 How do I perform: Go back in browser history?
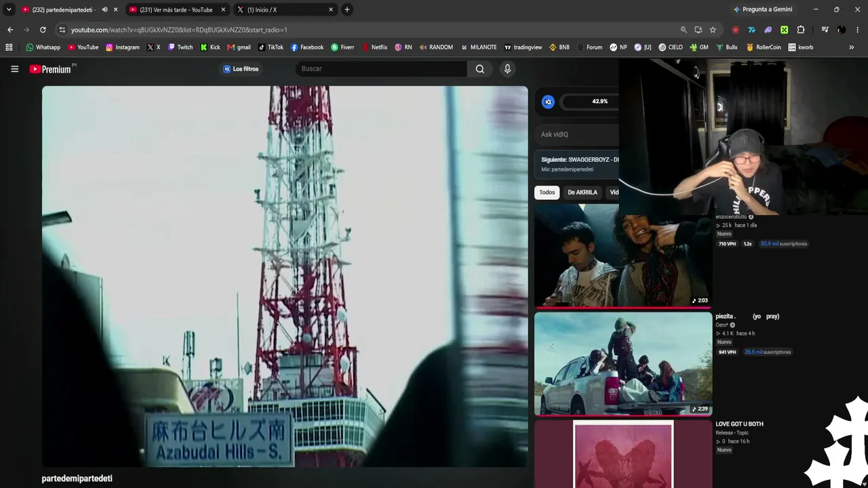coord(10,30)
